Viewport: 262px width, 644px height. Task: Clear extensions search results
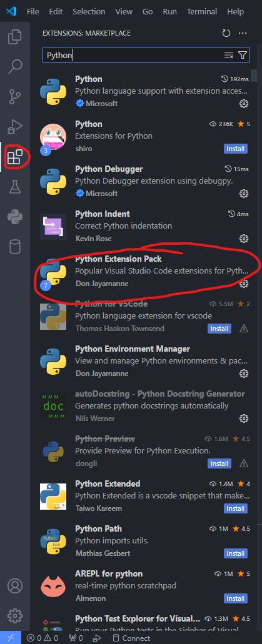[229, 55]
